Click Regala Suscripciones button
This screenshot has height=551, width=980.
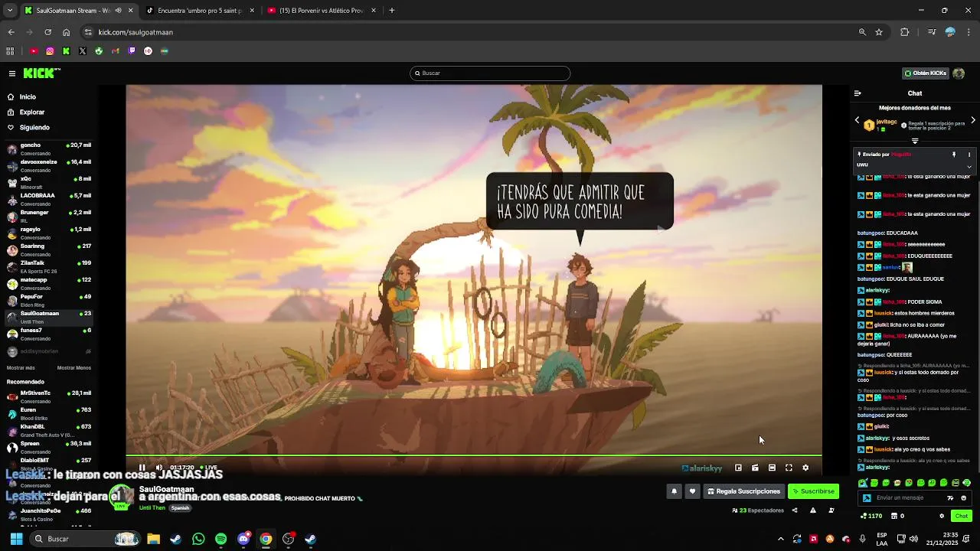click(x=744, y=491)
